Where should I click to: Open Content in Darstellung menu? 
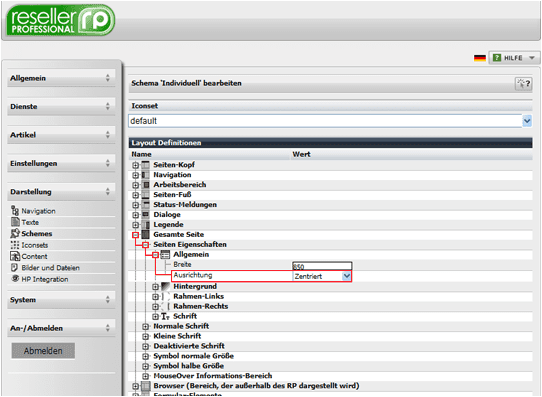click(34, 257)
